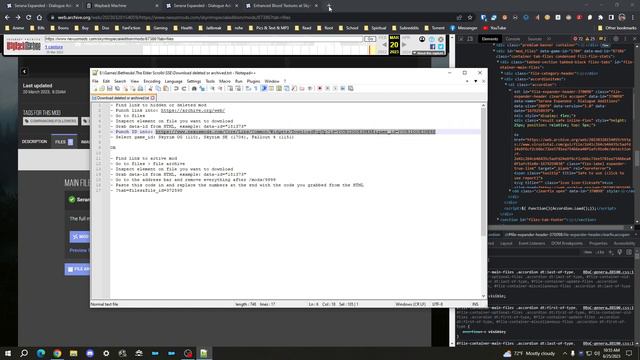Click the Paste icon in Notepad++ toolbar
The width and height of the screenshot is (640, 360).
pos(166,88)
